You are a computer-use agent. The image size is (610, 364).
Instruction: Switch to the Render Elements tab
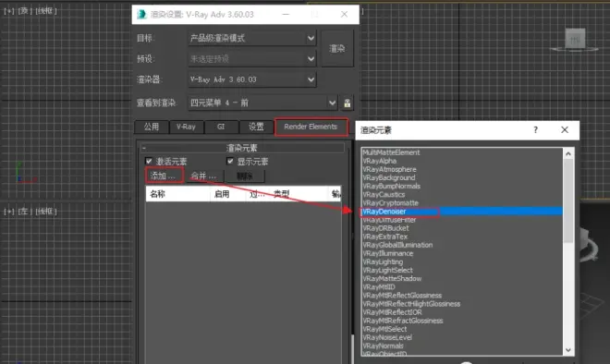coord(311,127)
